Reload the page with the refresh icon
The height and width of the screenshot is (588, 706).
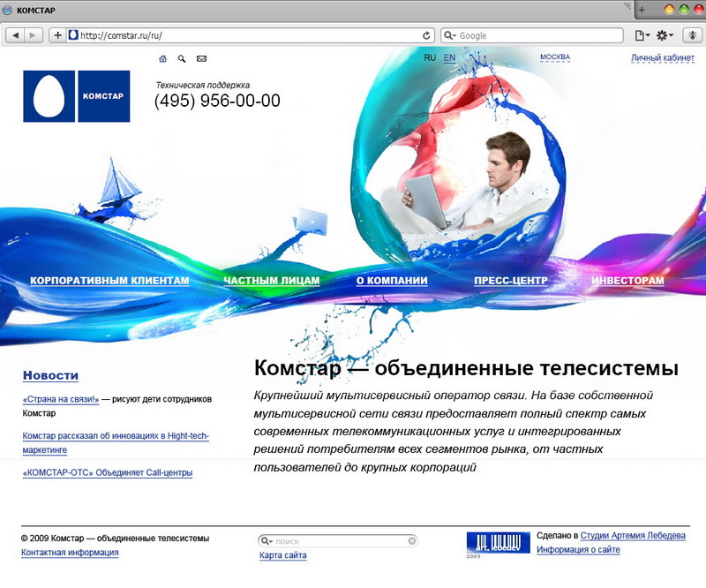427,35
